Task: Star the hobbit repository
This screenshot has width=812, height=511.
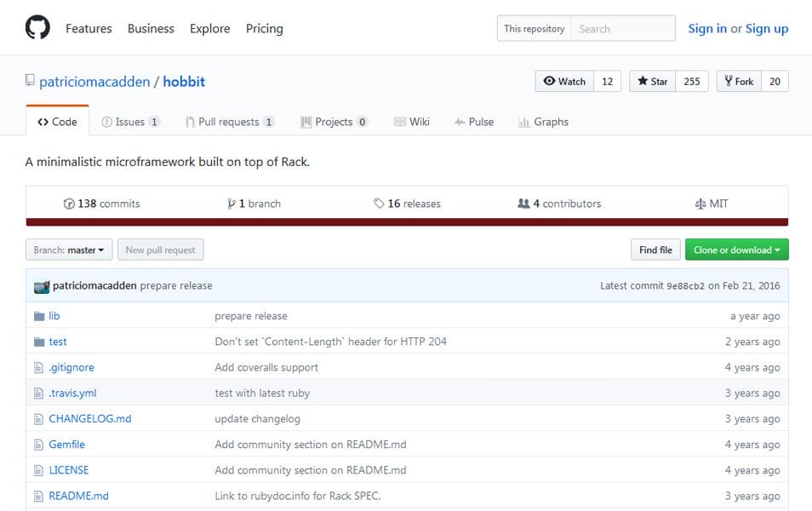Action: (x=653, y=82)
